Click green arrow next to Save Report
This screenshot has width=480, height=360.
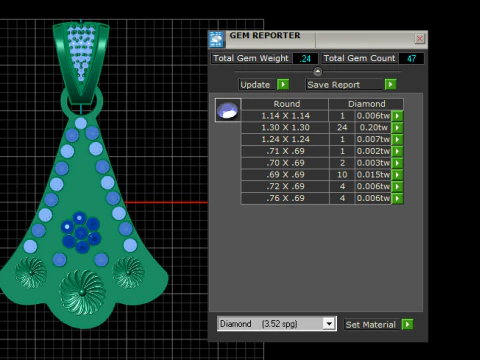point(390,84)
